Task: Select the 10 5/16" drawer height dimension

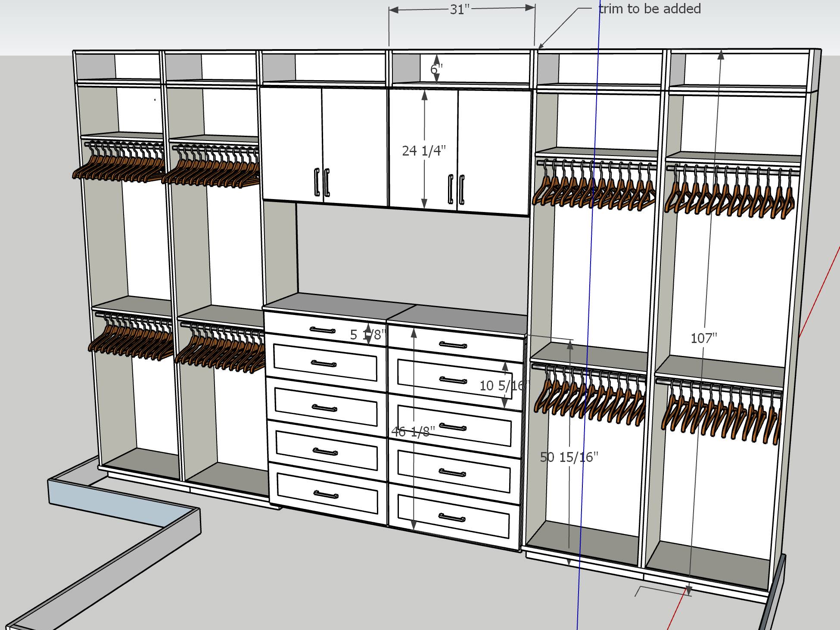Action: pos(503,385)
